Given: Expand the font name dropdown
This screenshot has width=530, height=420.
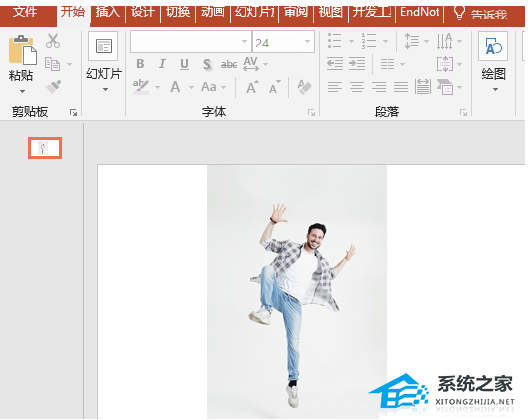Looking at the screenshot, I should tap(244, 42).
